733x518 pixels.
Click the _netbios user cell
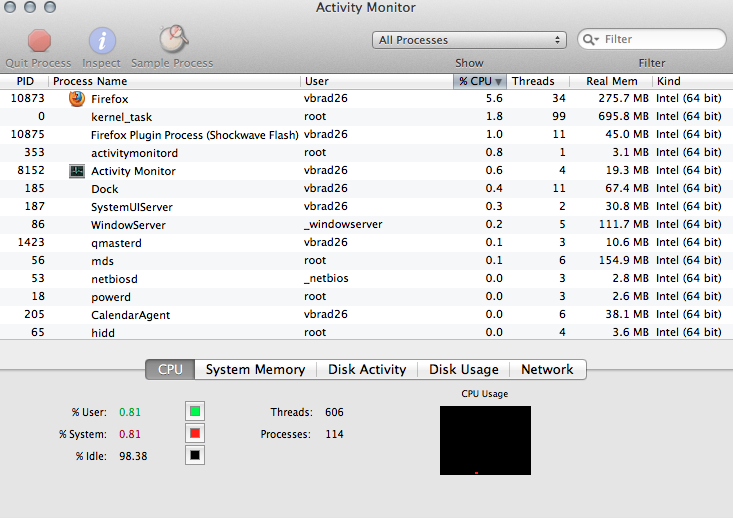[x=326, y=278]
